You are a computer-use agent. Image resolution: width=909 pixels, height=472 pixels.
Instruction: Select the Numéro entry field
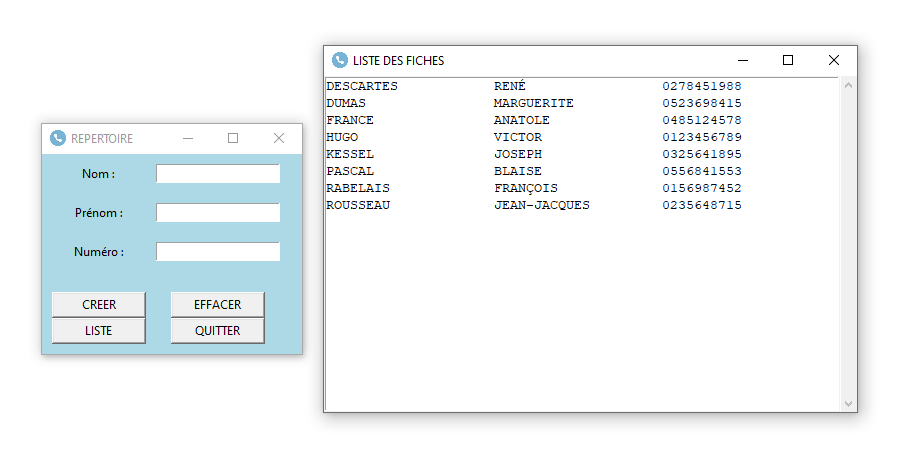point(217,252)
